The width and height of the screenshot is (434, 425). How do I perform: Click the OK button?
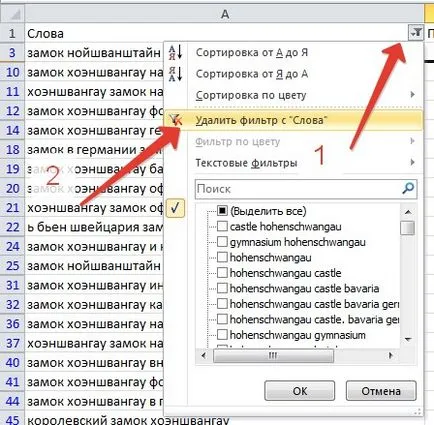coord(300,391)
